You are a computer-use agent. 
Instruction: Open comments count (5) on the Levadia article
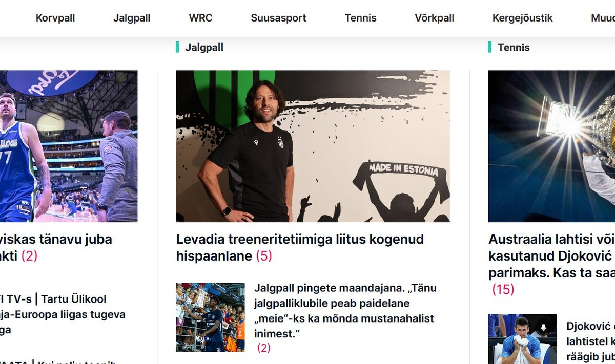tap(263, 256)
